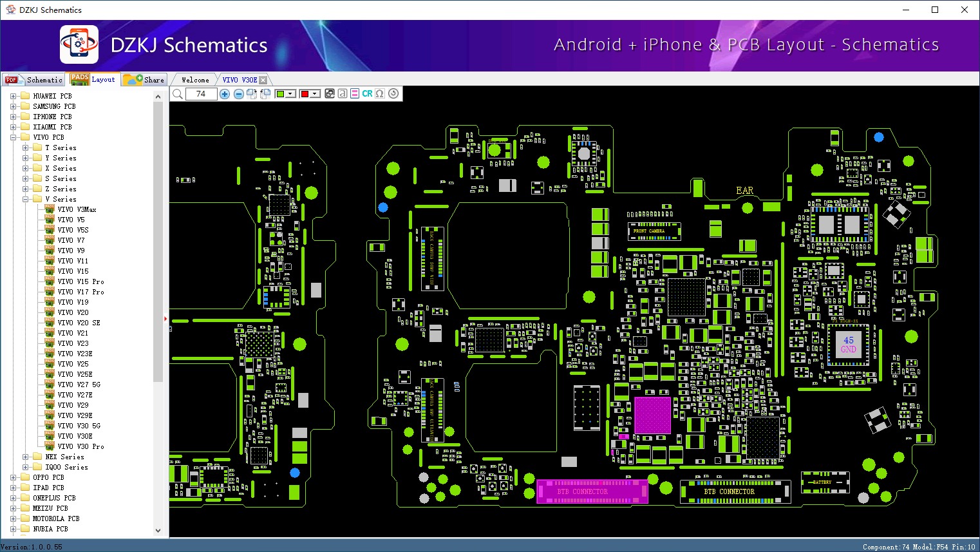Expand the X Series folder
This screenshot has width=980, height=552.
(x=25, y=168)
